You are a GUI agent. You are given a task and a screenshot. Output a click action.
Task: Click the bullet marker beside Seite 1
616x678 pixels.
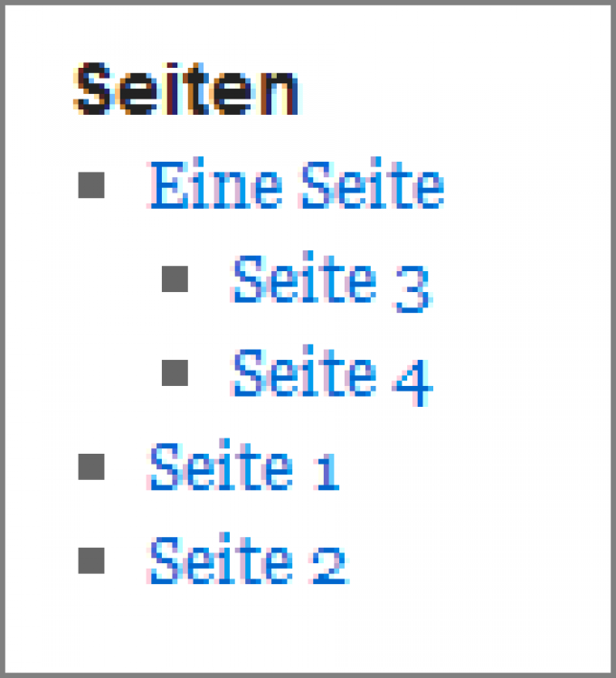pos(91,466)
